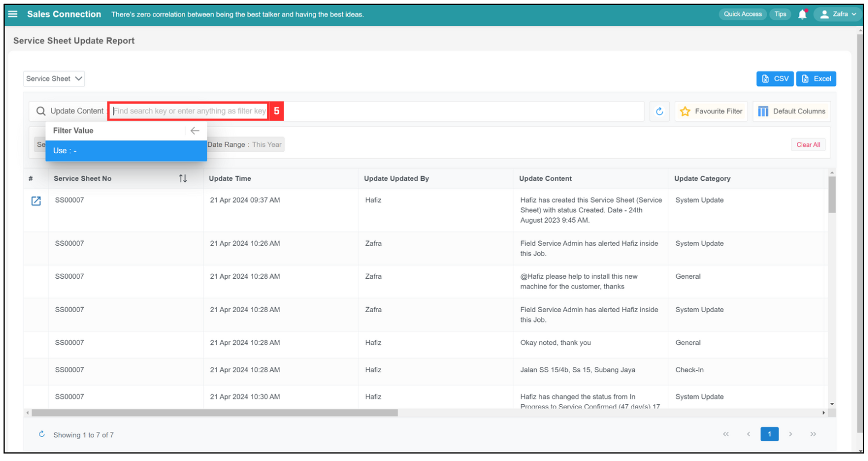Open the Zafra user account menu
The width and height of the screenshot is (868, 461).
(x=838, y=14)
